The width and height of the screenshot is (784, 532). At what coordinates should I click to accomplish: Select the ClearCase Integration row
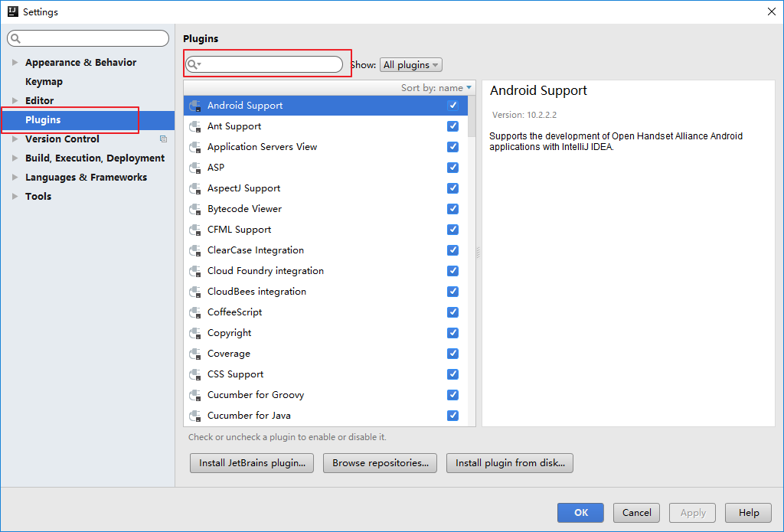coord(325,250)
